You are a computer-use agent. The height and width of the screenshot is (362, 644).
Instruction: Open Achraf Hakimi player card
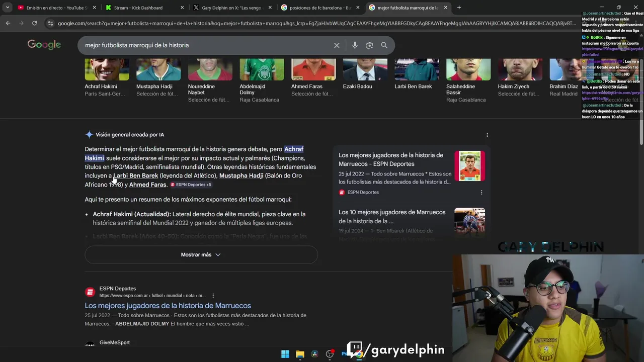tap(107, 78)
